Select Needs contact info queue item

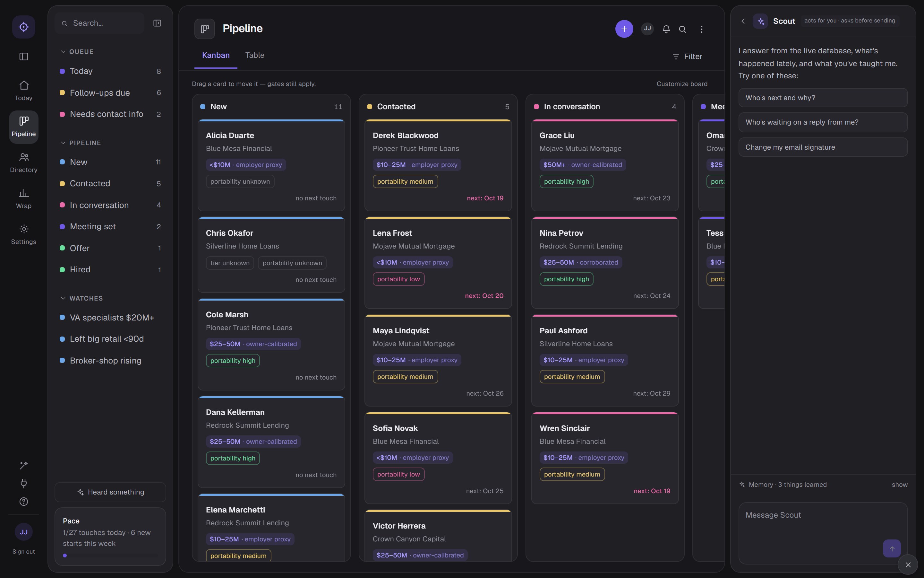tap(110, 114)
